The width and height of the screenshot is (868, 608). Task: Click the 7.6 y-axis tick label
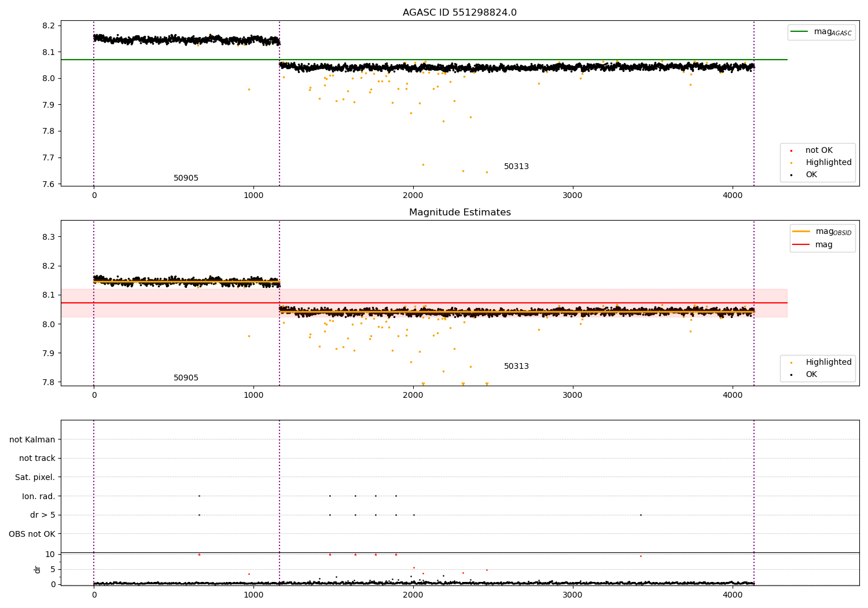coord(48,184)
